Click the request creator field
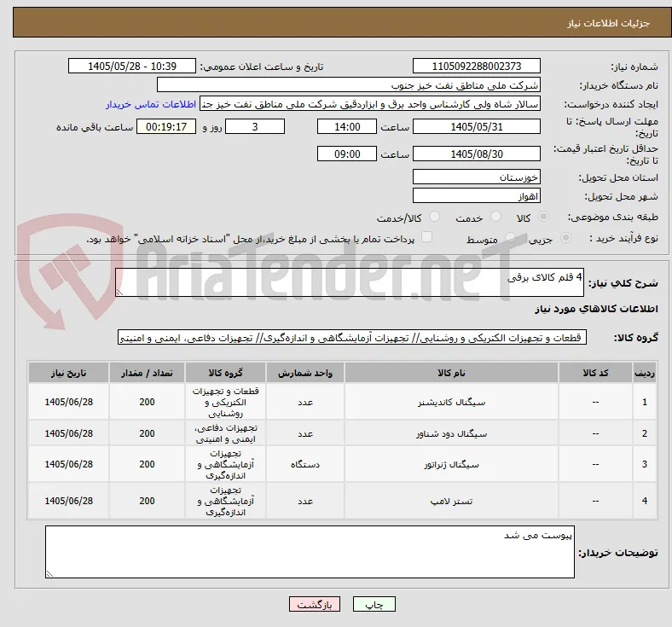Image resolution: width=672 pixels, height=627 pixels. pyautogui.click(x=370, y=104)
